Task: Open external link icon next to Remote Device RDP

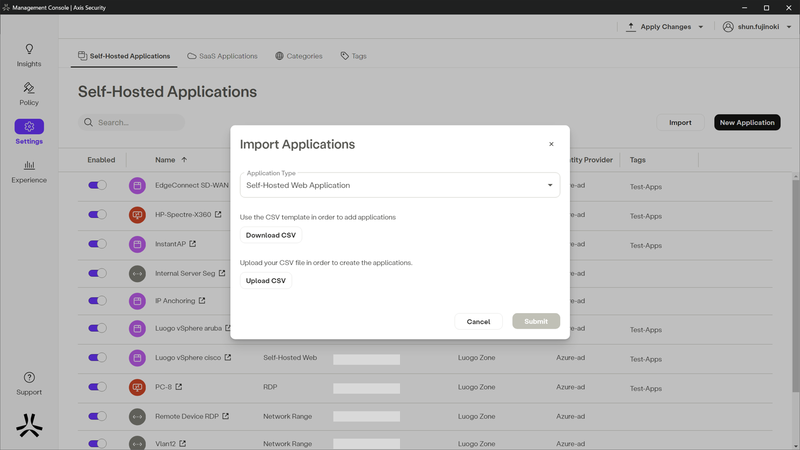Action: coord(226,416)
